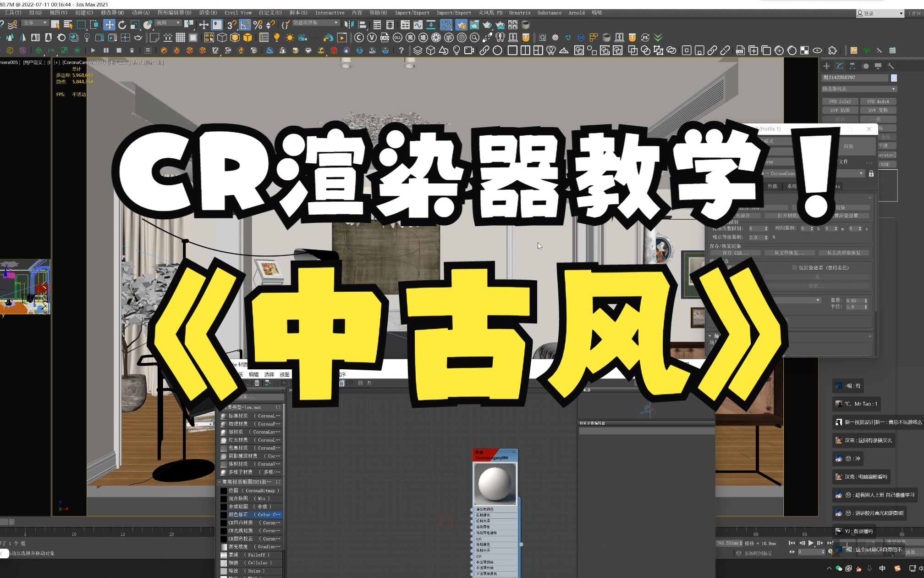Click the DLL circle icon
The image size is (924, 578).
[397, 38]
